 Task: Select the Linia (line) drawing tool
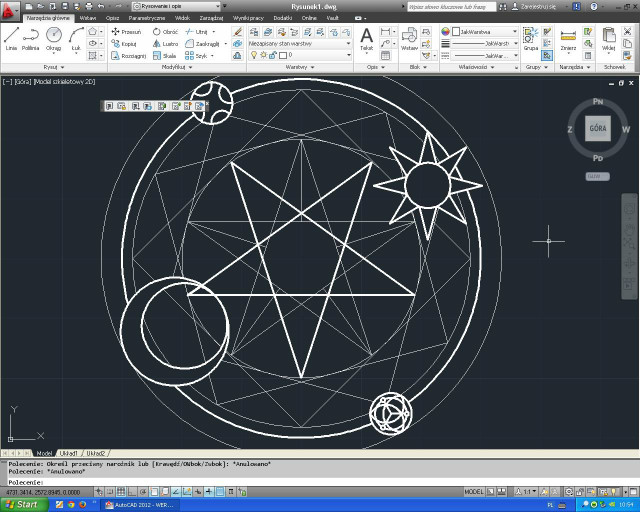point(11,39)
